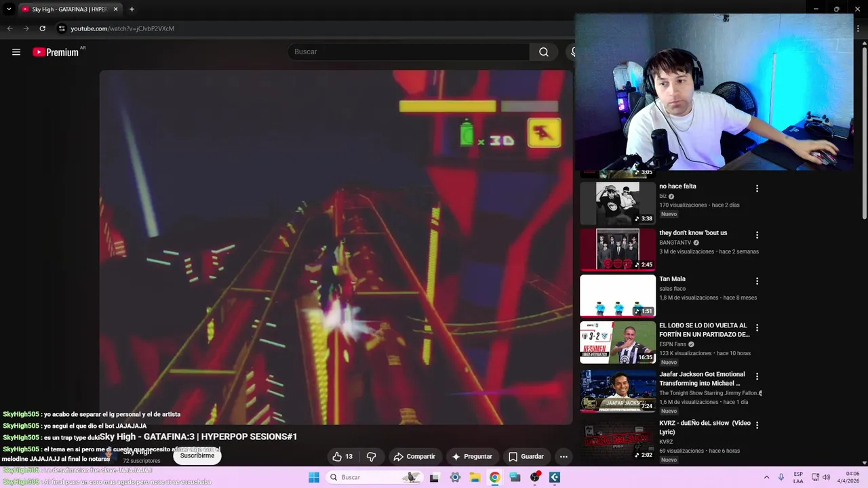Open options for 'no hace falta' video

757,188
